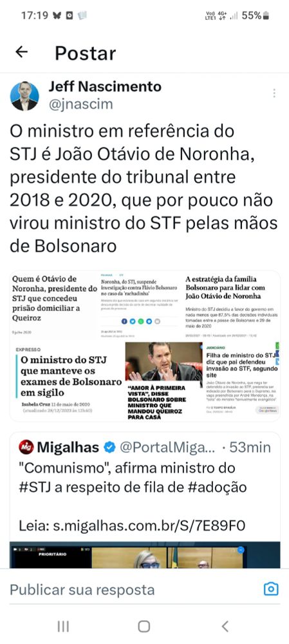This screenshot has width=289, height=644.
Task: Open headline image about Queiroz prisão domiciliar
Action: (x=55, y=305)
